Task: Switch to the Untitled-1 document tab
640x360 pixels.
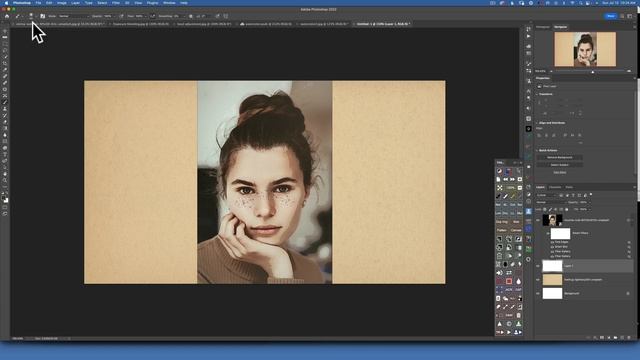Action: (382, 24)
